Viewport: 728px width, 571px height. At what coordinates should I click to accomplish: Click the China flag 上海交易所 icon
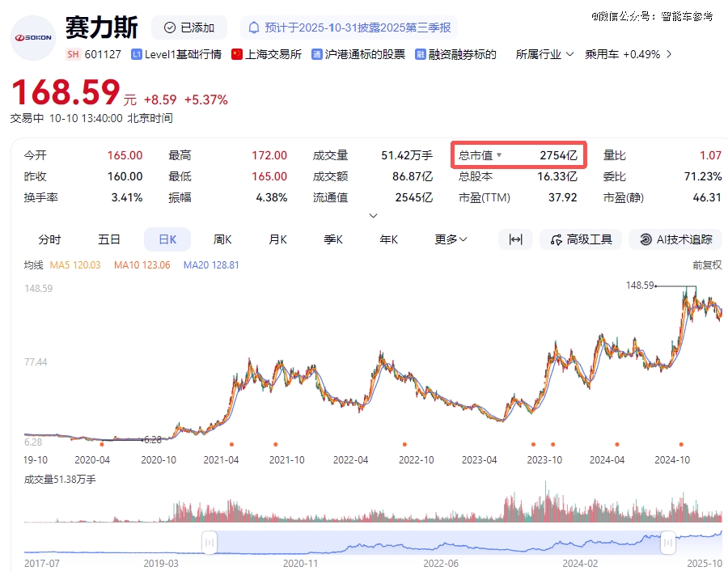237,54
